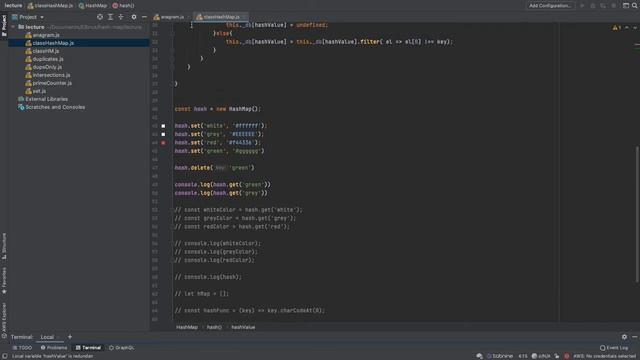Add a new terminal tab with plus
Image resolution: width=640 pixels, height=360 pixels.
click(70, 337)
